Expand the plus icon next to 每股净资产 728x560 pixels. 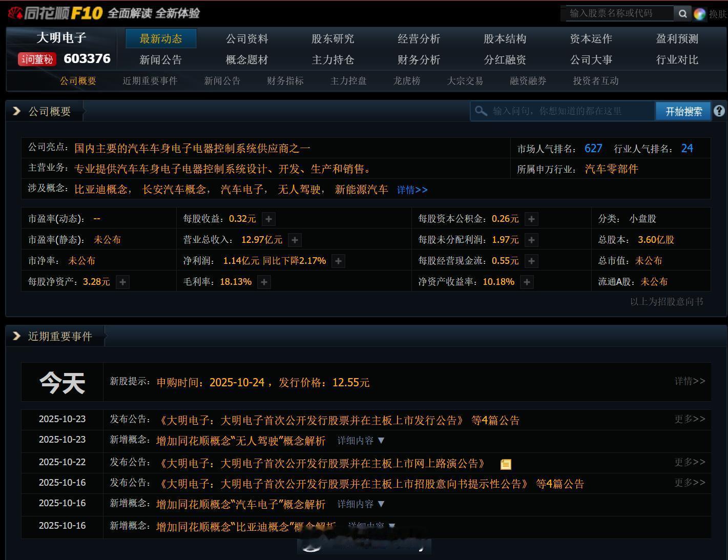pyautogui.click(x=122, y=282)
